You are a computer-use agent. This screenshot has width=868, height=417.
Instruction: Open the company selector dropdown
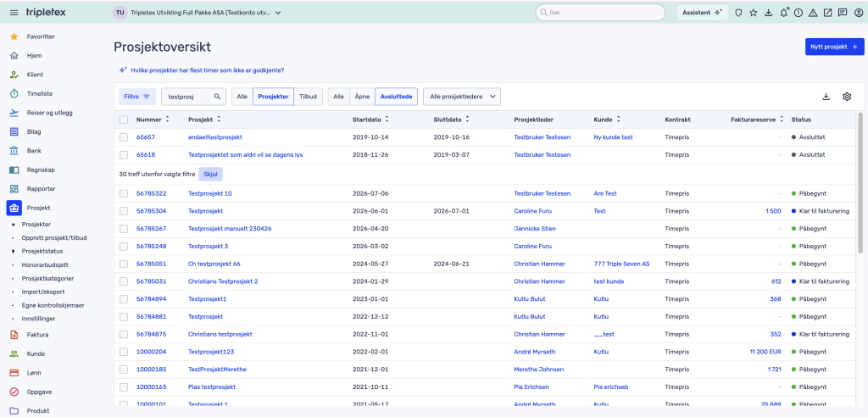point(198,13)
